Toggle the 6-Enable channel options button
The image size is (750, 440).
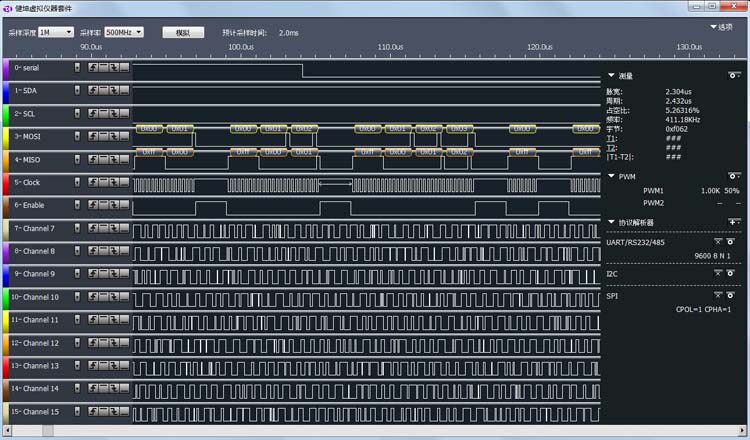pyautogui.click(x=78, y=206)
